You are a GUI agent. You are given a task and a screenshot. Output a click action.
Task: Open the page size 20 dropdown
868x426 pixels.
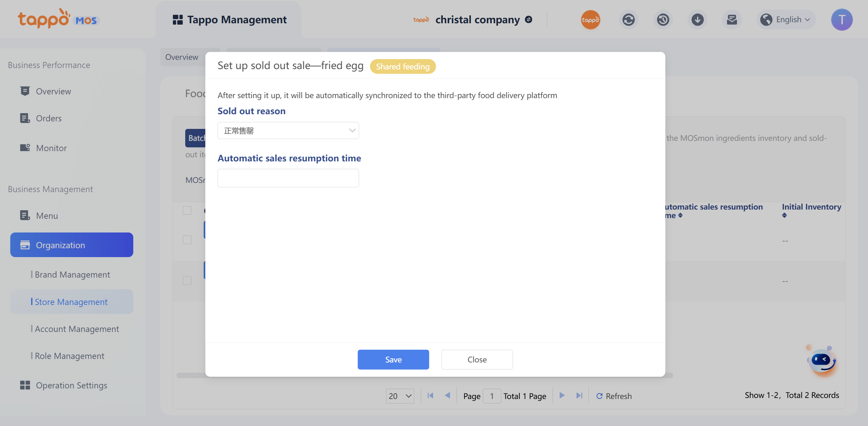click(400, 396)
